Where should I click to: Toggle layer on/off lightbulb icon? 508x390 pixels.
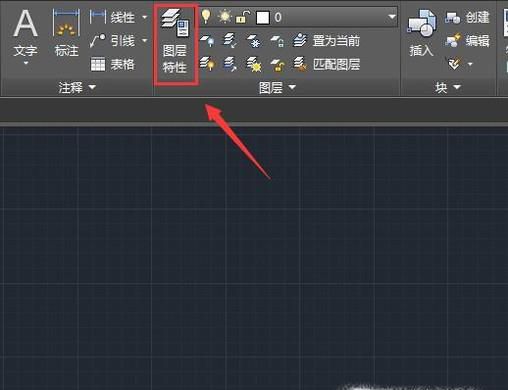(x=206, y=16)
